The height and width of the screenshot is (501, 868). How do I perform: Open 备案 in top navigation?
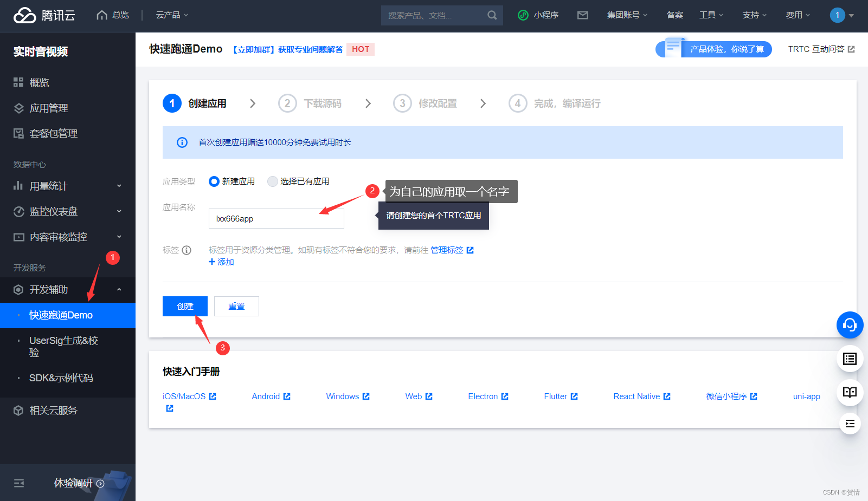pos(675,15)
